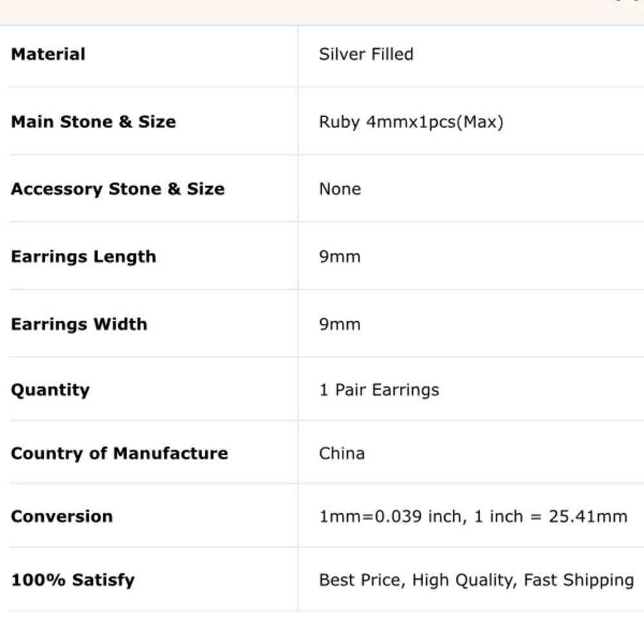Click the Best Price, High Quality text

pos(419,580)
